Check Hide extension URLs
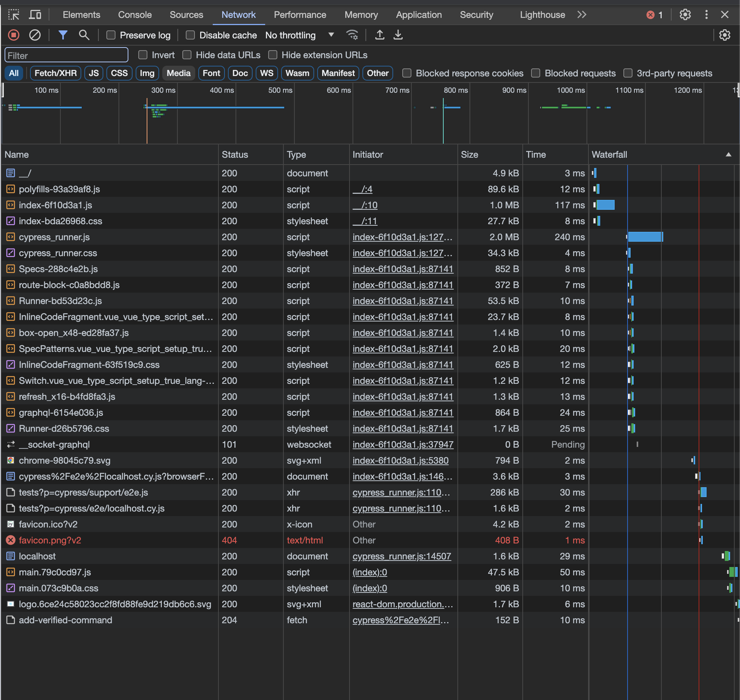This screenshot has width=740, height=700. [x=273, y=55]
